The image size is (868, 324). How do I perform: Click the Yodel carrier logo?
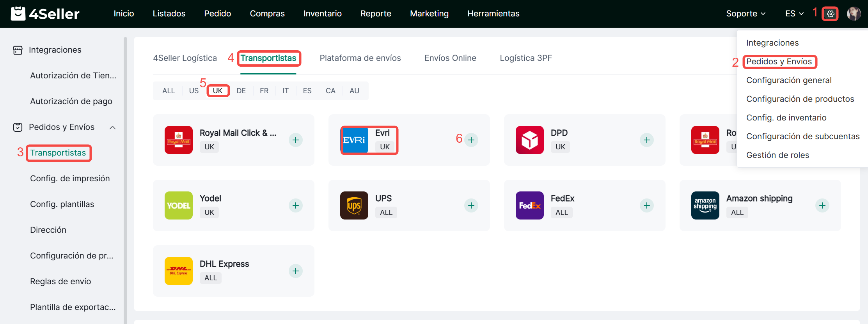coord(179,205)
